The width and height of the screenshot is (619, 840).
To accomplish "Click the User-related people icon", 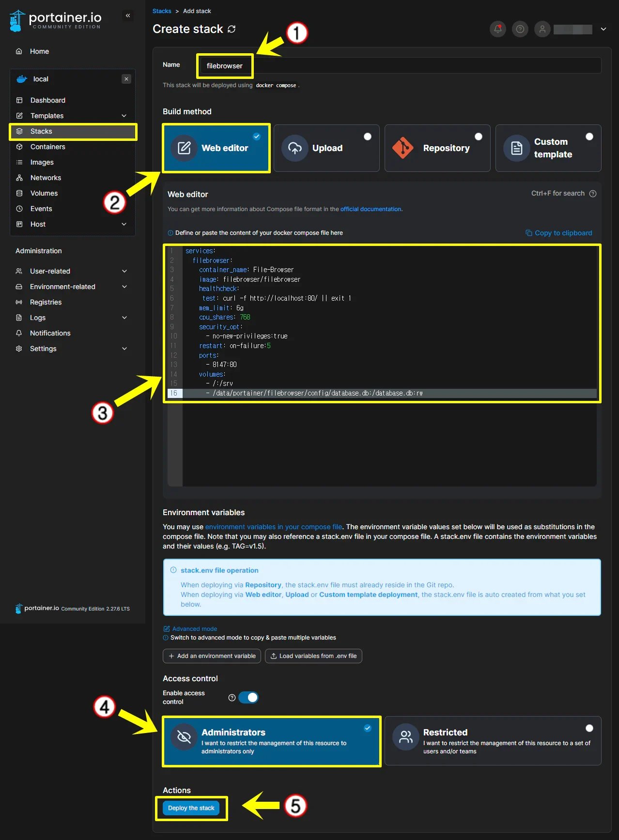I will click(x=19, y=271).
